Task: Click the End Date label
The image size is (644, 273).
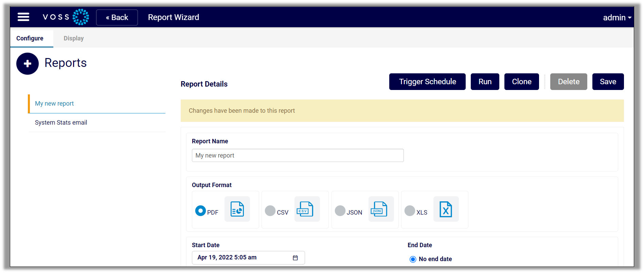Action: point(420,245)
